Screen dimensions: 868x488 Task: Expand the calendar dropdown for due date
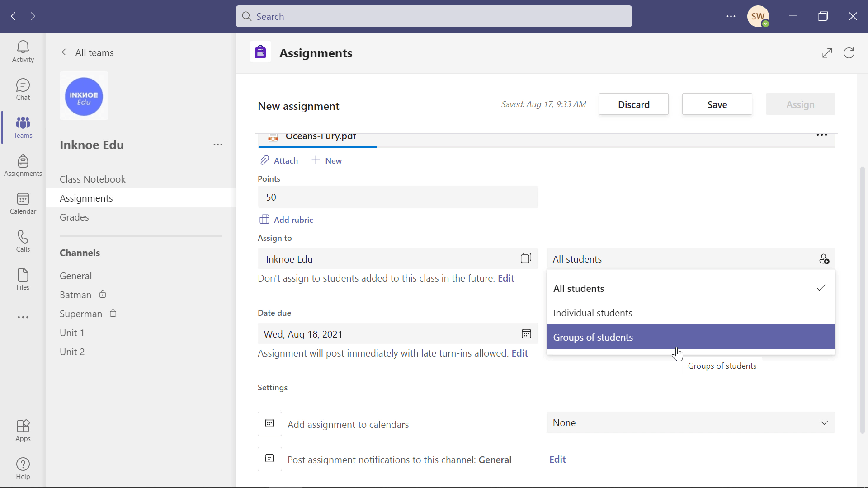click(x=526, y=333)
